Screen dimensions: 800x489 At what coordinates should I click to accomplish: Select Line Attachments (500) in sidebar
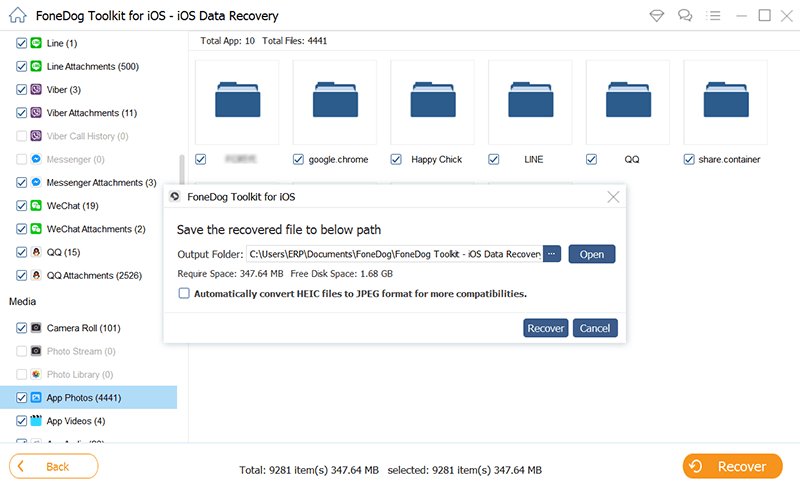(93, 66)
